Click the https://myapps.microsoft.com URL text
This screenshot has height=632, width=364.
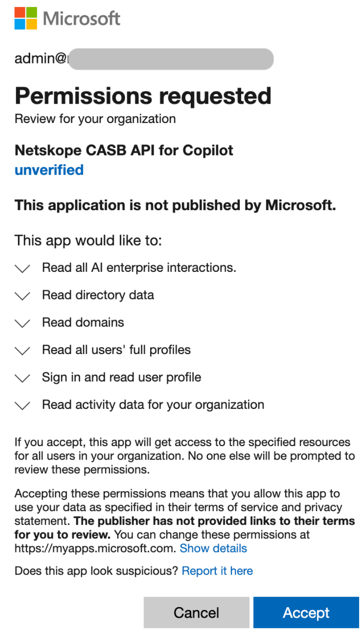coord(95,548)
